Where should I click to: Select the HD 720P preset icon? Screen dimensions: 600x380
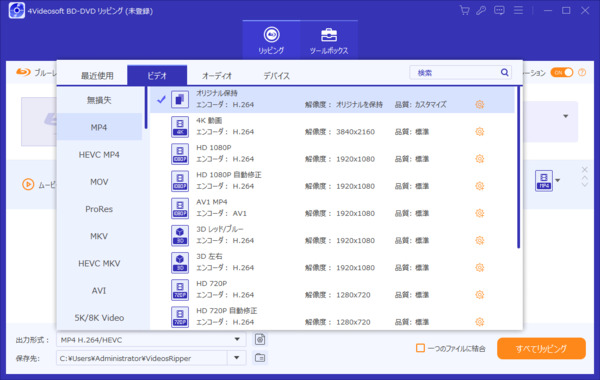tap(180, 290)
